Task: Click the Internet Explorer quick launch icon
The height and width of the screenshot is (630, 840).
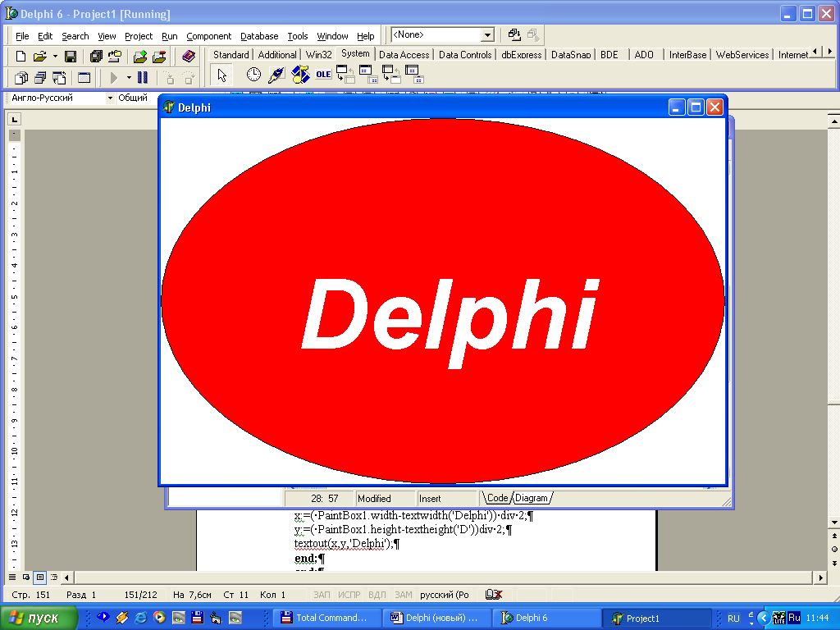Action: pos(141,618)
